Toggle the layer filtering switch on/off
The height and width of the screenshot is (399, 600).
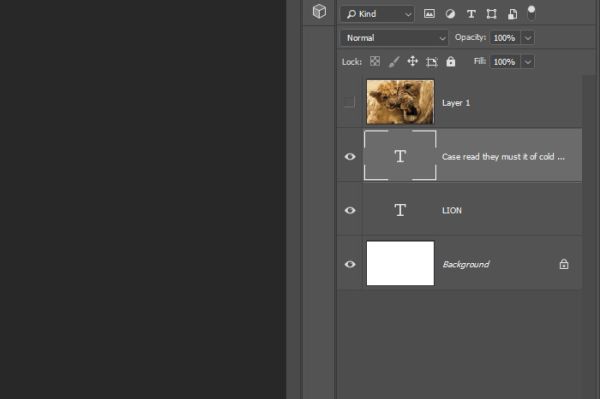tap(531, 13)
